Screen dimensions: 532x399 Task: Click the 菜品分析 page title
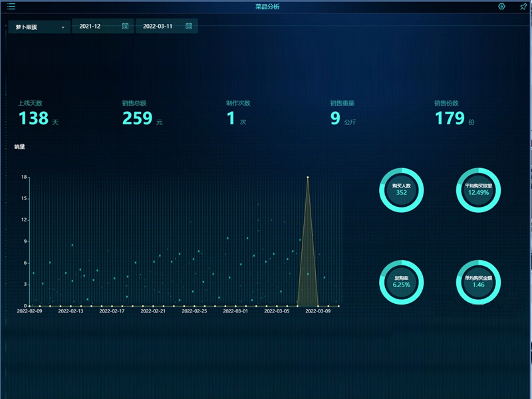click(x=267, y=7)
